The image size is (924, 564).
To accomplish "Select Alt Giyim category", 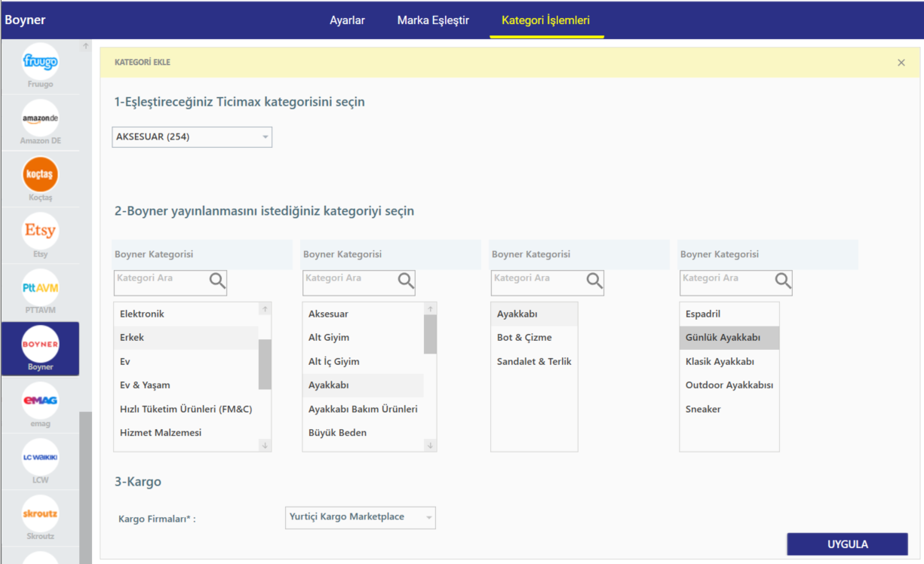I will click(363, 338).
